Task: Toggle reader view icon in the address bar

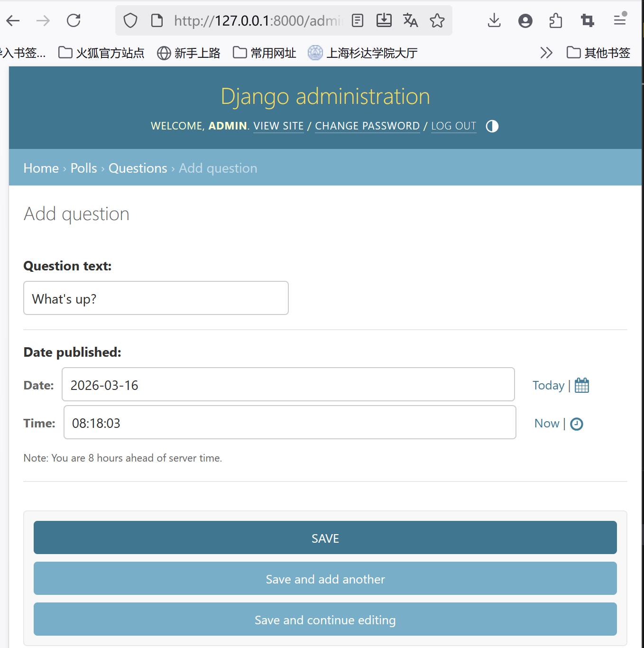Action: (358, 20)
